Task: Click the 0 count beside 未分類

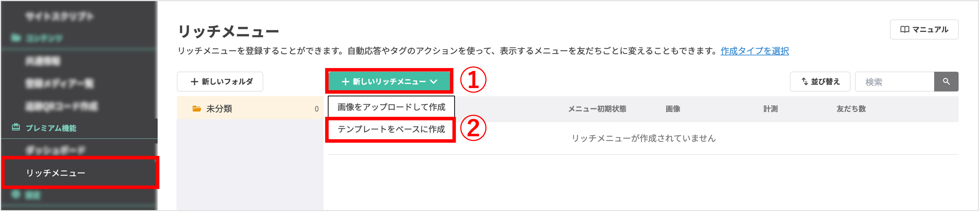Action: click(316, 109)
